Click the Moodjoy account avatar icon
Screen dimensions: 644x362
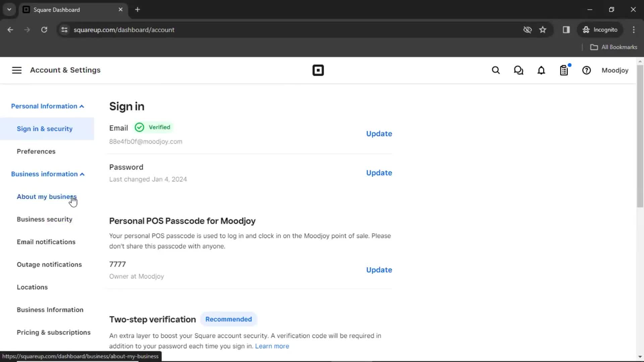(x=615, y=70)
